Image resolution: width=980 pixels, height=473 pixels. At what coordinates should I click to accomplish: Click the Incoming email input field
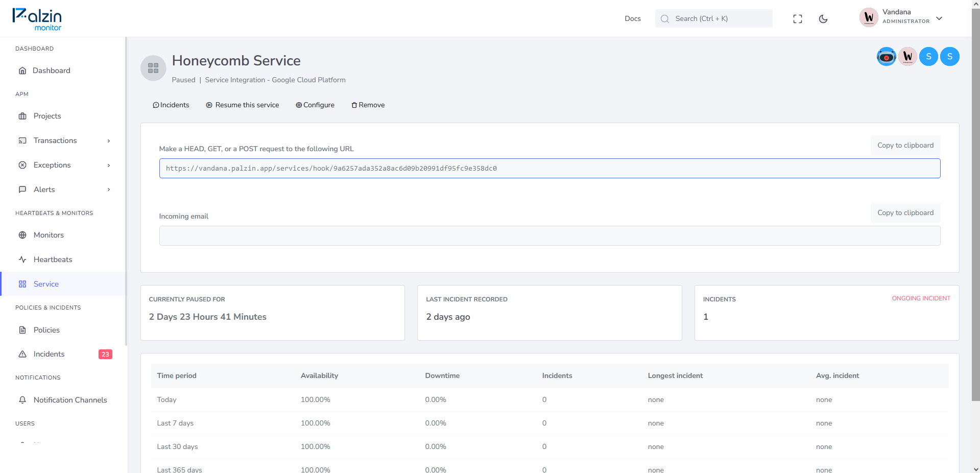coord(549,235)
